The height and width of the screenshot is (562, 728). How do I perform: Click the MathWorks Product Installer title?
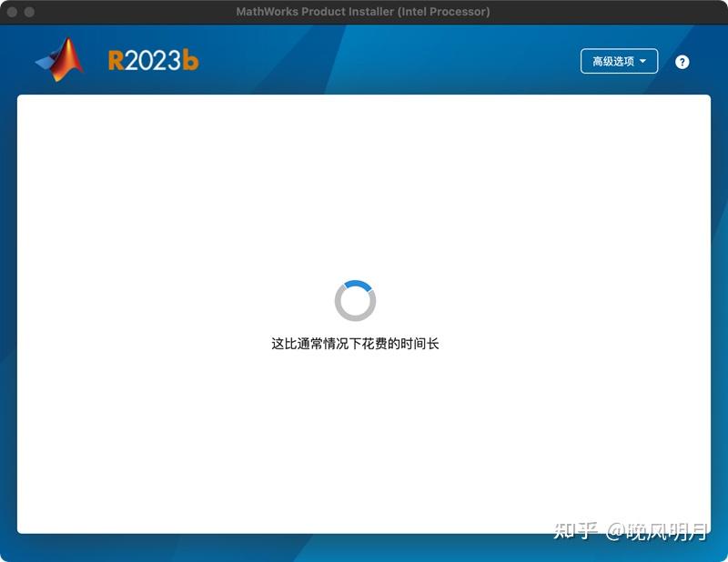(363, 12)
